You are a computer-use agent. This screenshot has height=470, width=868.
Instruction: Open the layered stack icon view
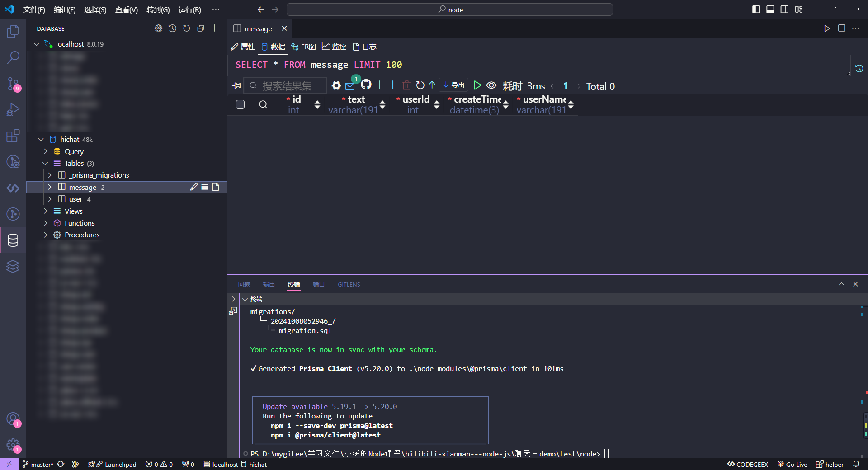pyautogui.click(x=13, y=267)
